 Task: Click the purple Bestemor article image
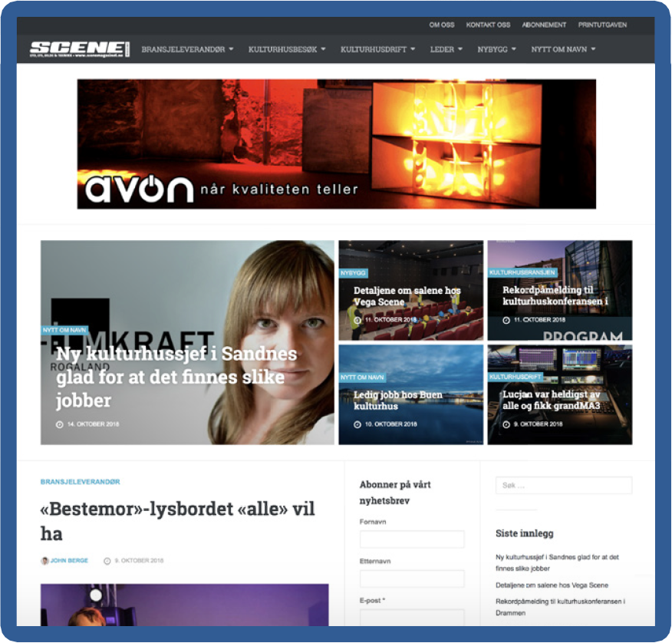tap(185, 605)
